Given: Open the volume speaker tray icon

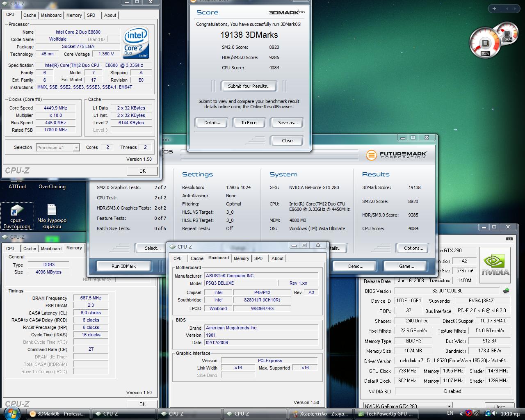Looking at the screenshot, I should tap(495, 413).
